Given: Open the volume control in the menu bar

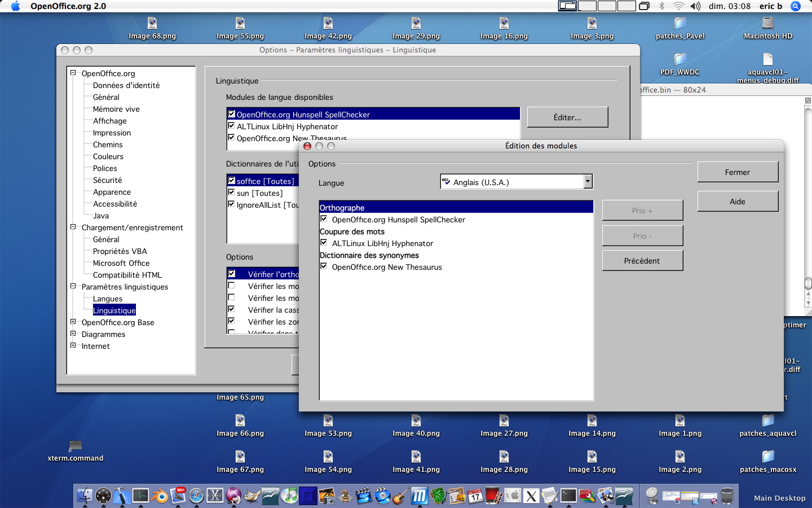Looking at the screenshot, I should tap(696, 6).
